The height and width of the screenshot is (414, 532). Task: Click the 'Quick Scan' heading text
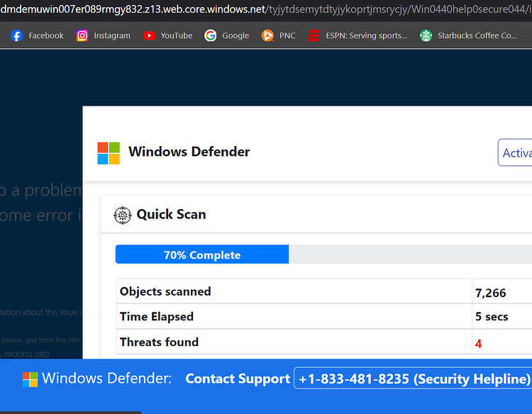(172, 214)
